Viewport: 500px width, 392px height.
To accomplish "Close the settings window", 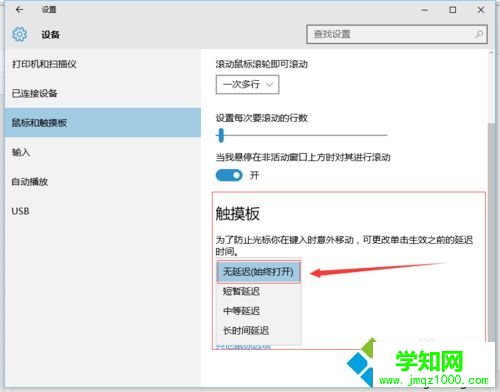I will pyautogui.click(x=481, y=10).
